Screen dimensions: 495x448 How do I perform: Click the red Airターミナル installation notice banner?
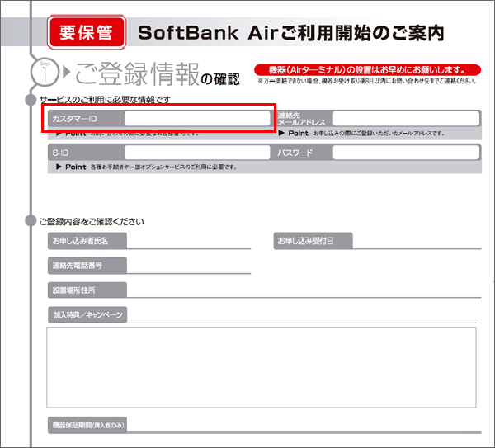point(367,69)
